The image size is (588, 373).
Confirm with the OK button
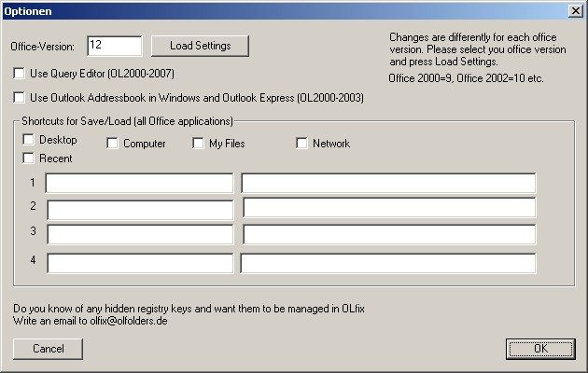pos(540,349)
